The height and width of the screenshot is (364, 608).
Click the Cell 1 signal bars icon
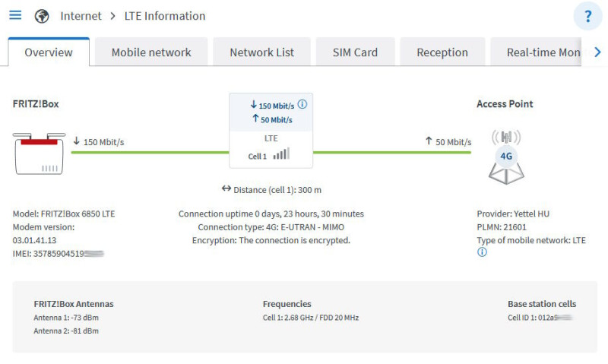point(281,154)
